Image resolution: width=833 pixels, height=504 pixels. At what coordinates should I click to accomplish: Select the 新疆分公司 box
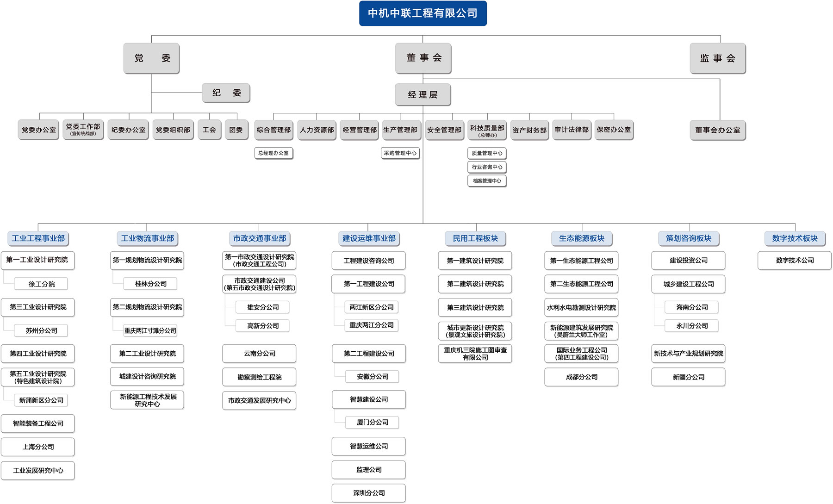pyautogui.click(x=689, y=377)
